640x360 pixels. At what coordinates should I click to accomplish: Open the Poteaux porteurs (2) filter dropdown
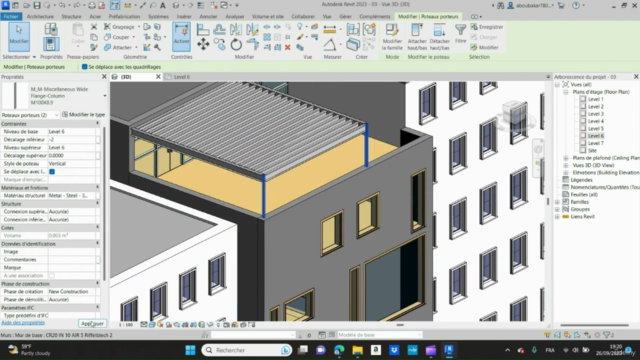pyautogui.click(x=56, y=115)
